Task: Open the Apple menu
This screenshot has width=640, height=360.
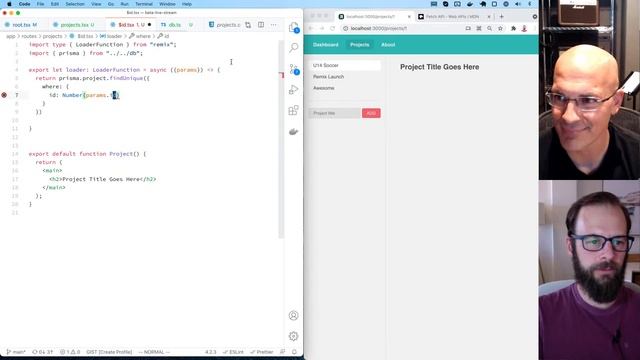Action: click(9, 4)
